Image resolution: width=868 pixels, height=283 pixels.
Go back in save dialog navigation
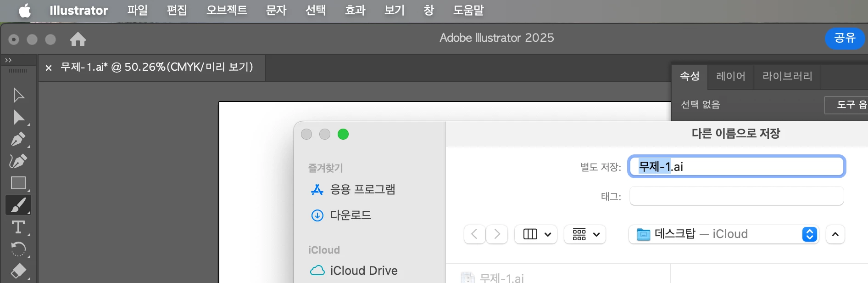coord(474,234)
